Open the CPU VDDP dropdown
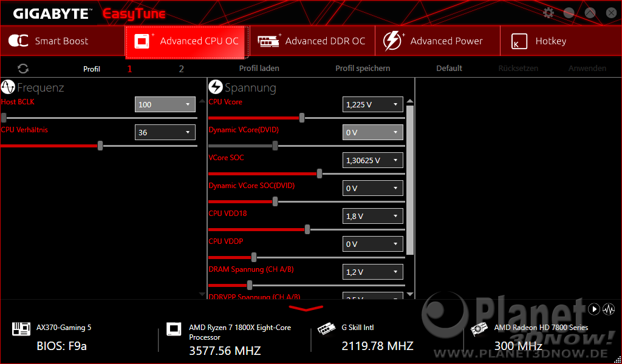 (x=373, y=244)
